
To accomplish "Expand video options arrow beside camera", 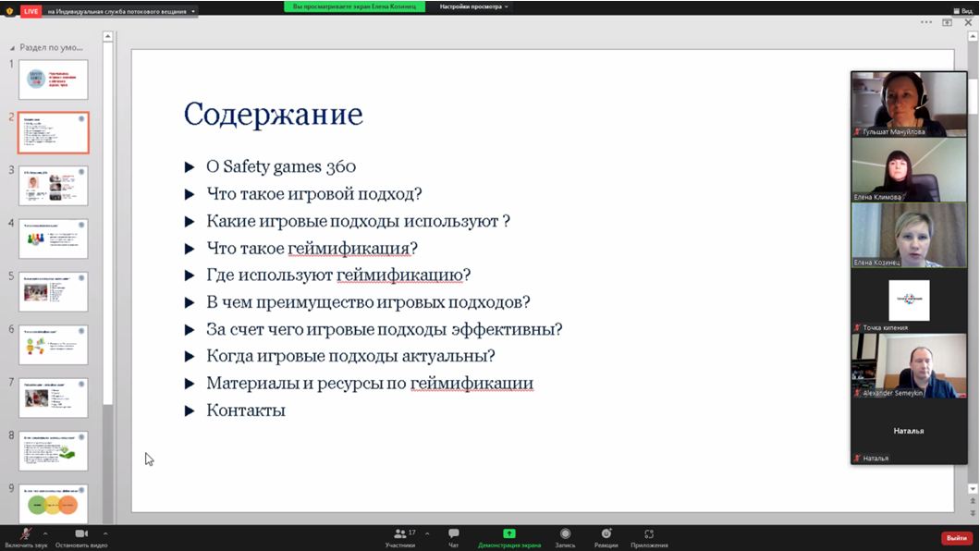I will click(x=105, y=533).
